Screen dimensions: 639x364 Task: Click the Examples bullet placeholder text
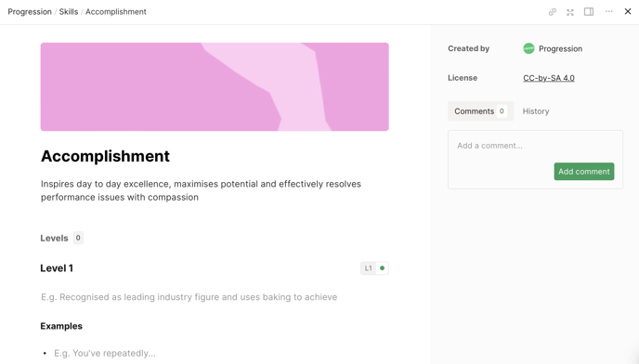(105, 354)
